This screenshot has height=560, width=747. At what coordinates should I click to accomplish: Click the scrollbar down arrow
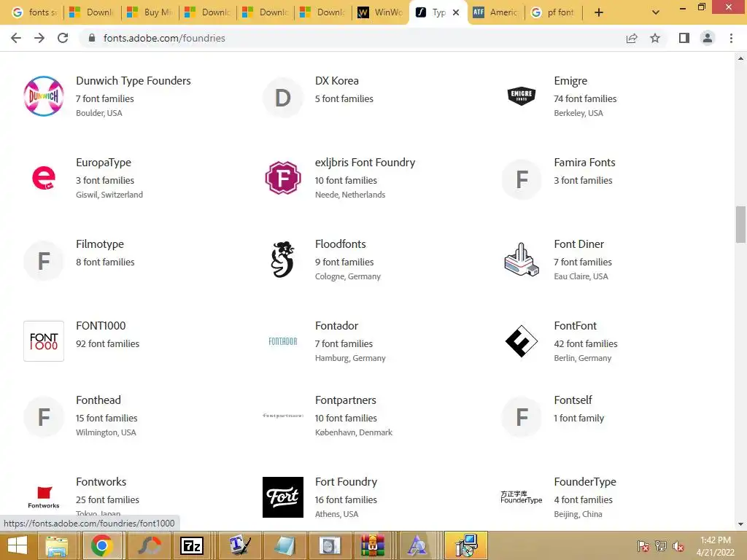pos(740,524)
